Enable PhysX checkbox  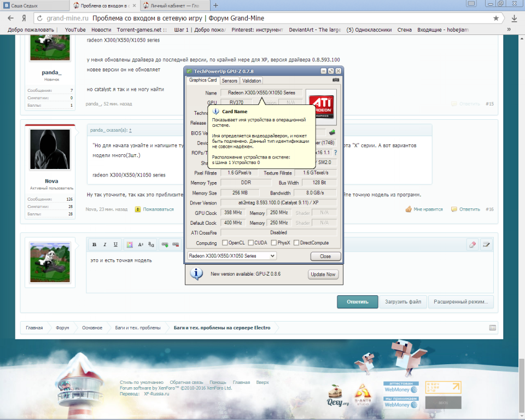click(x=274, y=243)
